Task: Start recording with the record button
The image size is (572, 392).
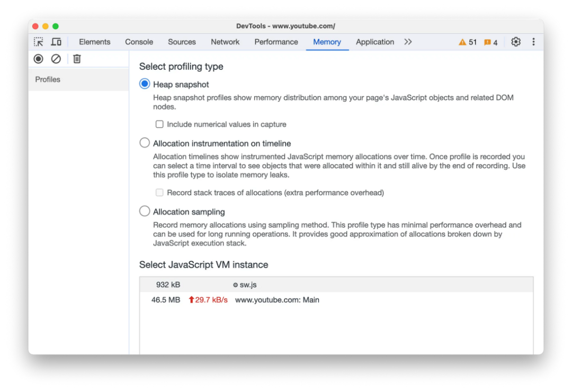Action: (x=38, y=59)
